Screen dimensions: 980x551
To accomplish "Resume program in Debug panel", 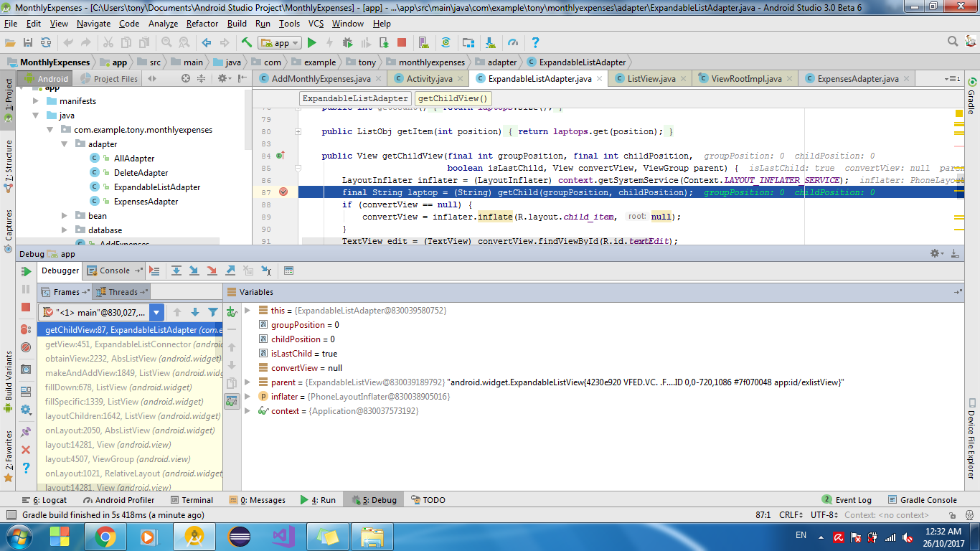I will coord(26,271).
